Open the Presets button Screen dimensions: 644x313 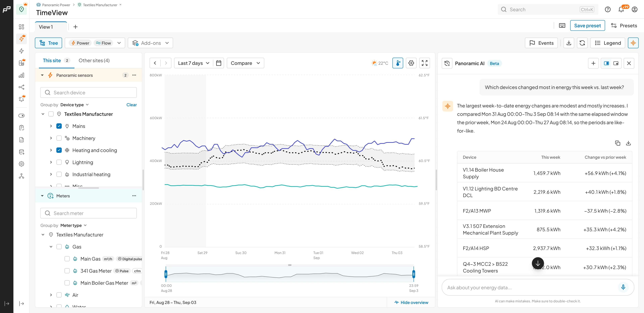tap(624, 25)
